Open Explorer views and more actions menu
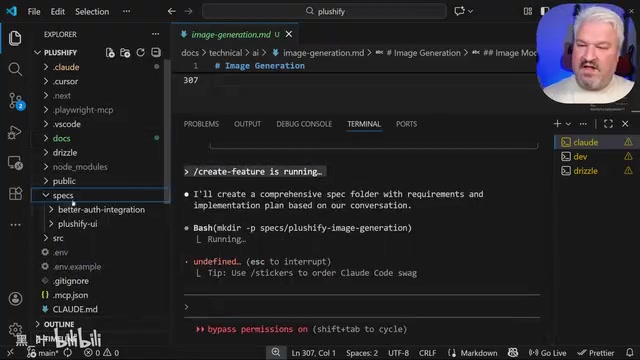This screenshot has height=360, width=640. click(x=156, y=34)
